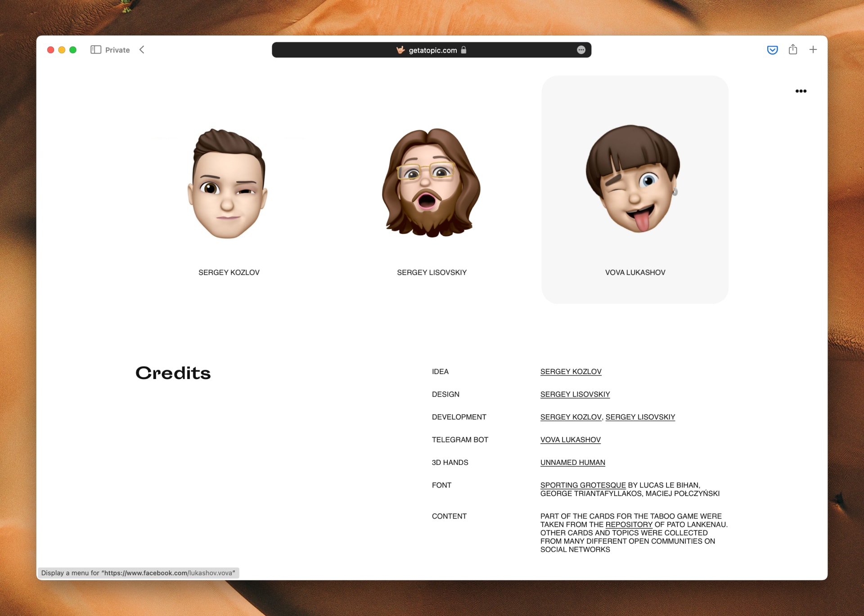Click the Credits heading
Image resolution: width=864 pixels, height=616 pixels.
(x=173, y=373)
